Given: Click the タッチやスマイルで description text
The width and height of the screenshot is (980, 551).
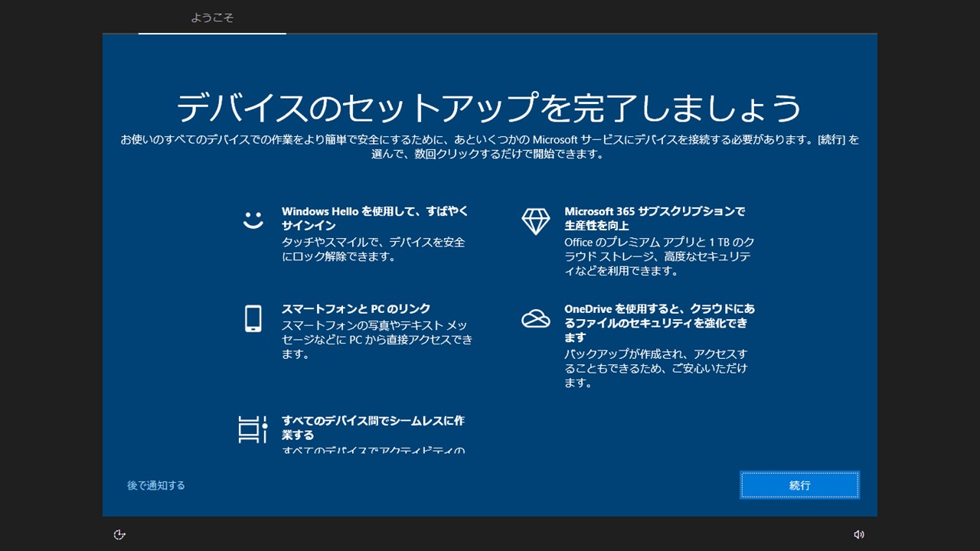Looking at the screenshot, I should [373, 249].
